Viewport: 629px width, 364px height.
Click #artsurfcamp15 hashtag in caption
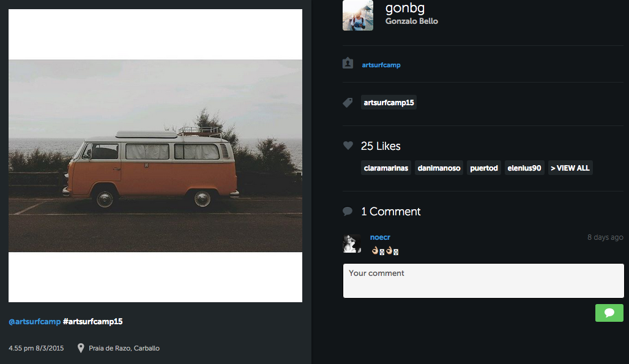(x=92, y=322)
